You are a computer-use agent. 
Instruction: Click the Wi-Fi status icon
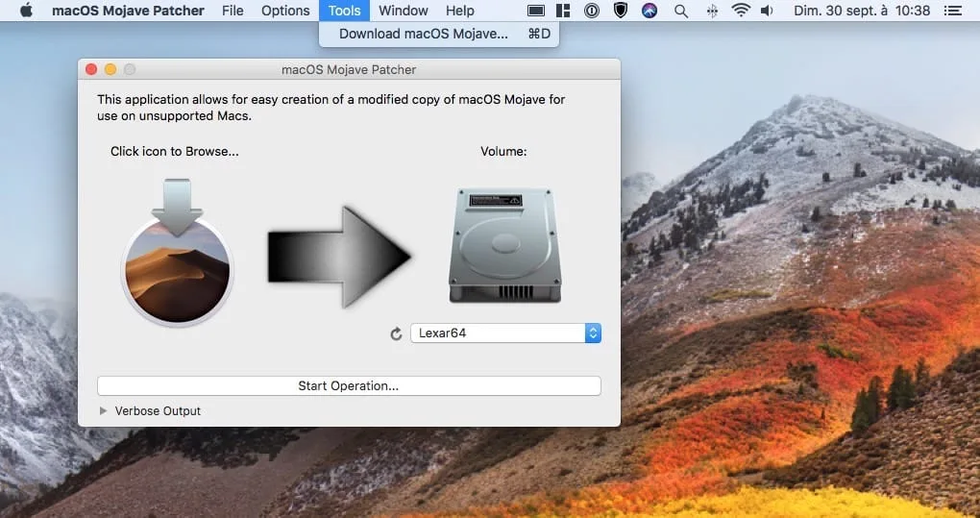[741, 10]
